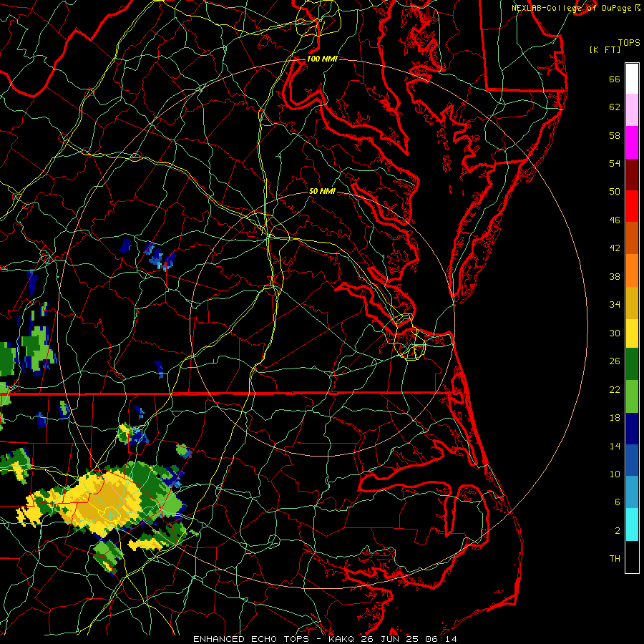The image size is (644, 644).
Task: Click the legend value 54
Action: coord(615,163)
